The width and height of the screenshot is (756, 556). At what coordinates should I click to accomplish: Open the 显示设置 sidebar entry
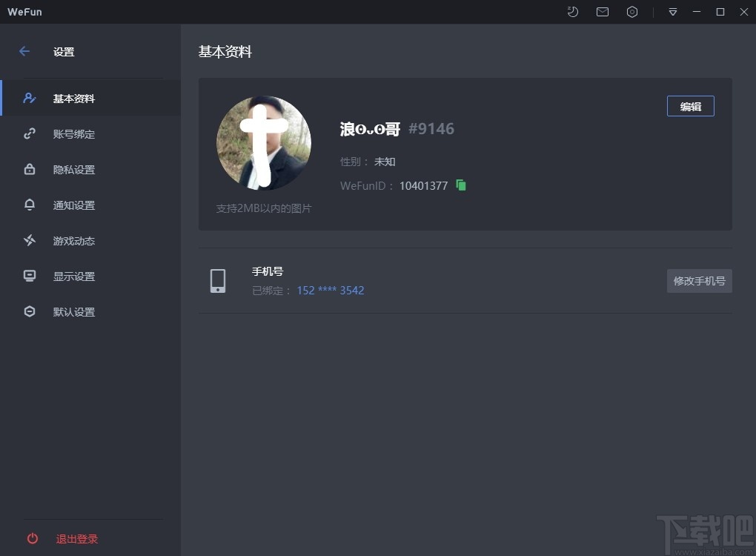[74, 276]
